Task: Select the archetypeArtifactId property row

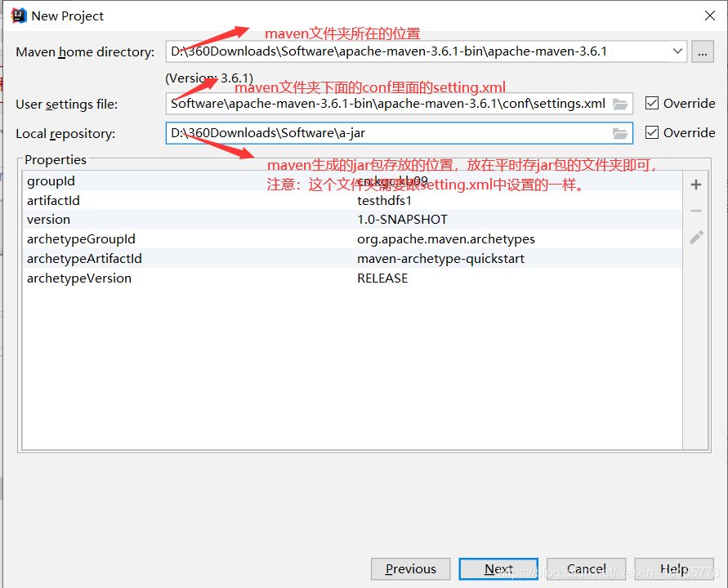Action: pos(352,259)
